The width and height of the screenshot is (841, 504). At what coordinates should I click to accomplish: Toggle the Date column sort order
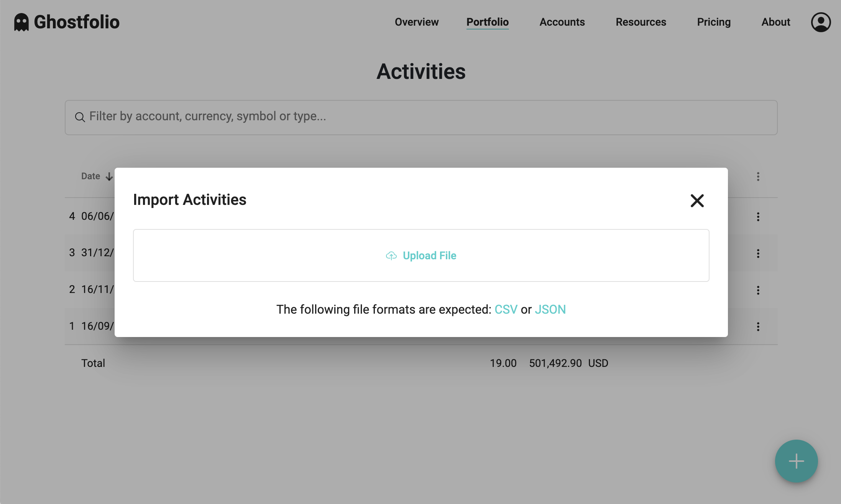tap(109, 177)
